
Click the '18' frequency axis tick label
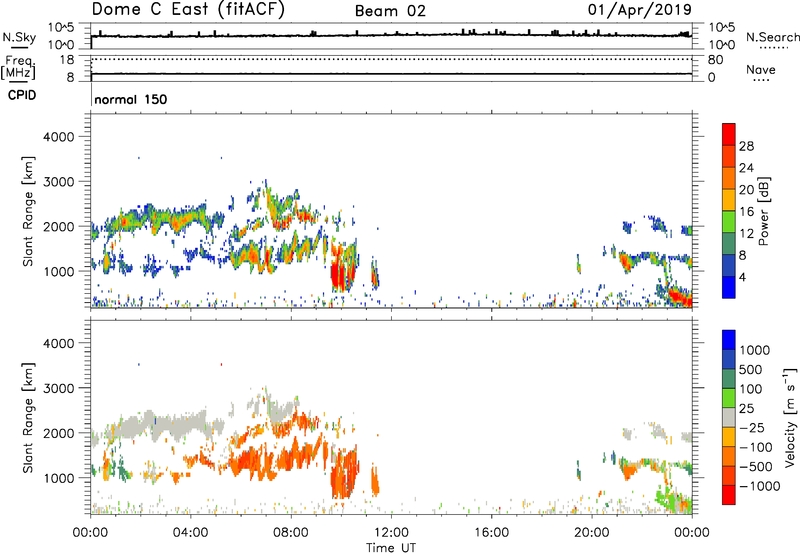click(x=67, y=60)
